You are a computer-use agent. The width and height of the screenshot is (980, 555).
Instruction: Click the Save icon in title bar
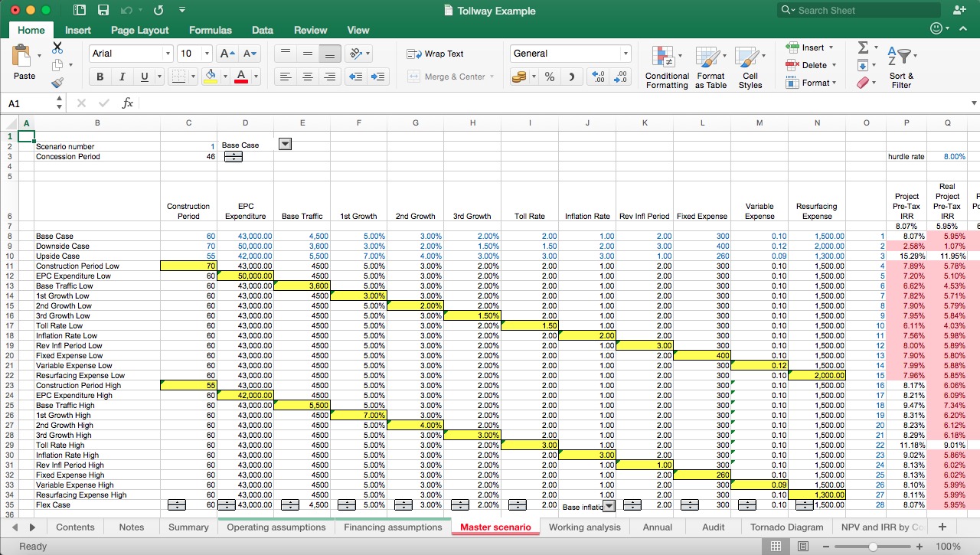(x=103, y=11)
